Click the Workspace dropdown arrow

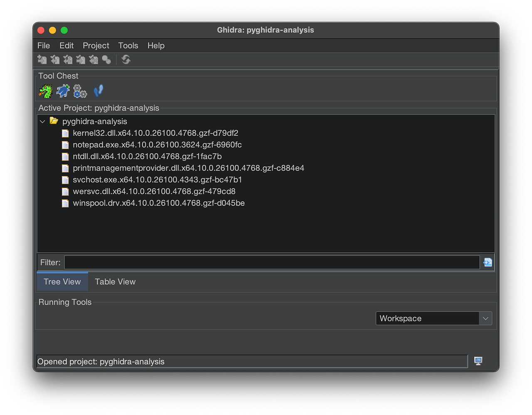(485, 319)
